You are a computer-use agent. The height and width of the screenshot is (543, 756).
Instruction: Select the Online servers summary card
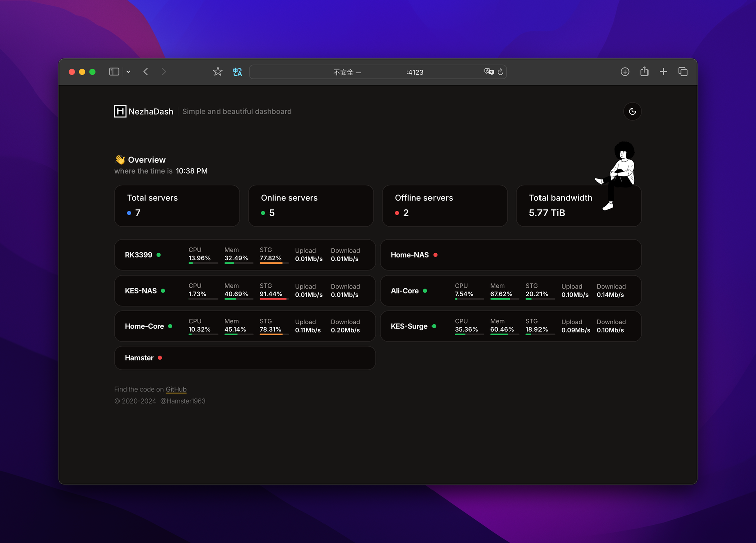click(x=310, y=206)
